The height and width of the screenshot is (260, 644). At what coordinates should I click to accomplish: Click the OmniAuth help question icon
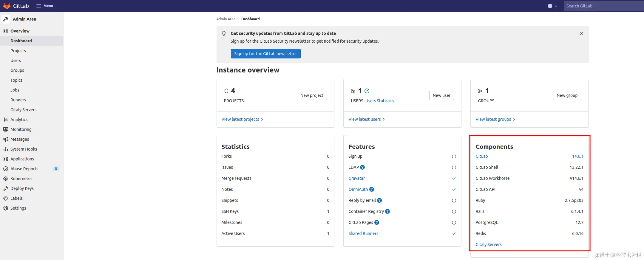(x=372, y=189)
